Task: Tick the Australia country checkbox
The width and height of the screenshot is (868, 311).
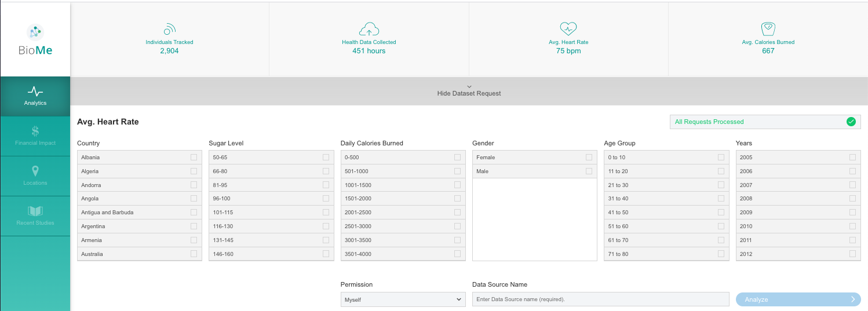Action: pos(194,254)
